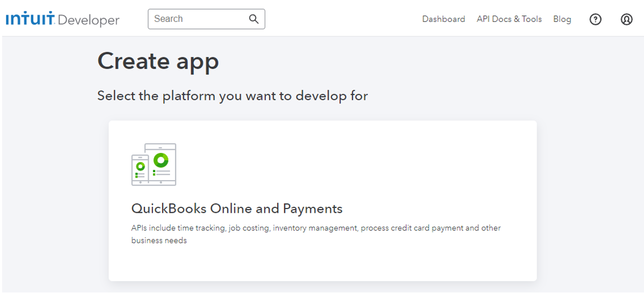Click the blue intuit wordmark
The image size is (644, 293).
point(30,19)
